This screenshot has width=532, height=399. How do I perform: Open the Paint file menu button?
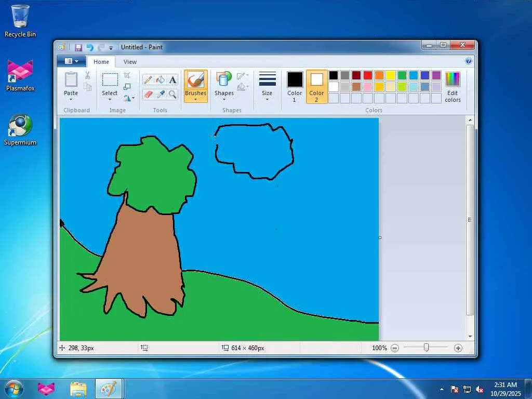(x=72, y=61)
